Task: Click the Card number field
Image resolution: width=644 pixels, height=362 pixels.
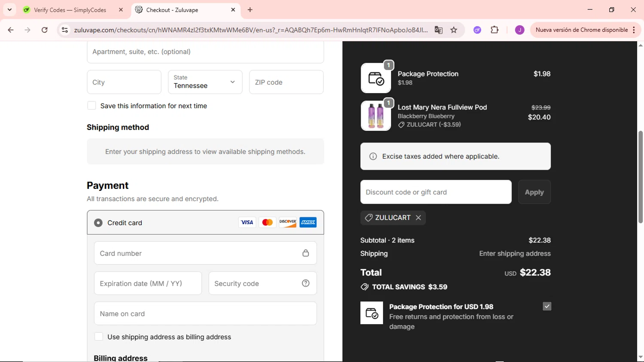Action: click(x=205, y=253)
